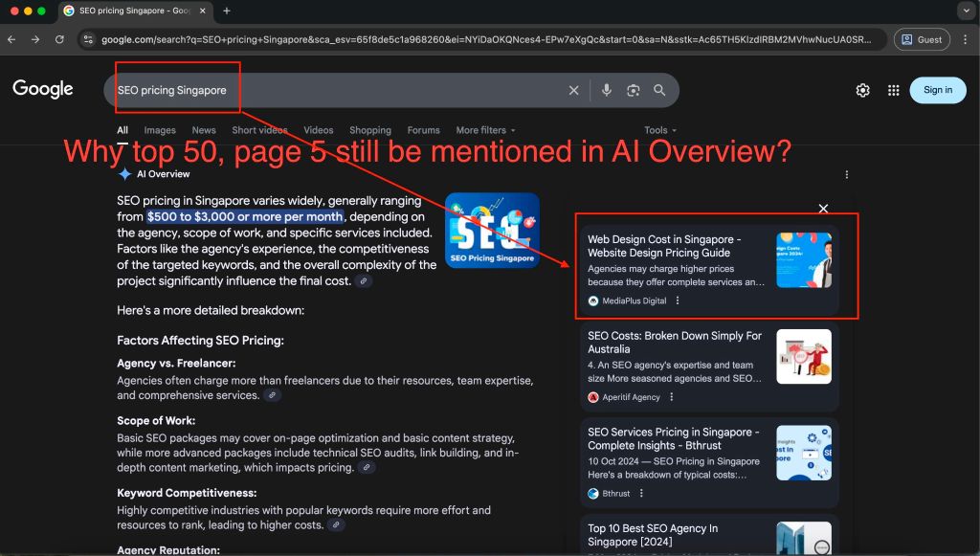Open Web Design Cost in Singapore result
Viewport: 980px width, 556px height.
(x=664, y=246)
